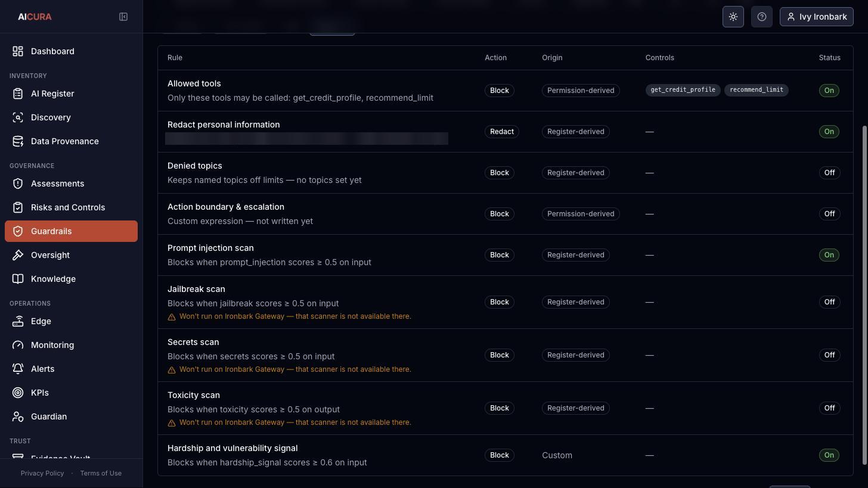868x488 pixels.
Task: Turn on the Secrets scan status
Action: [x=829, y=355]
